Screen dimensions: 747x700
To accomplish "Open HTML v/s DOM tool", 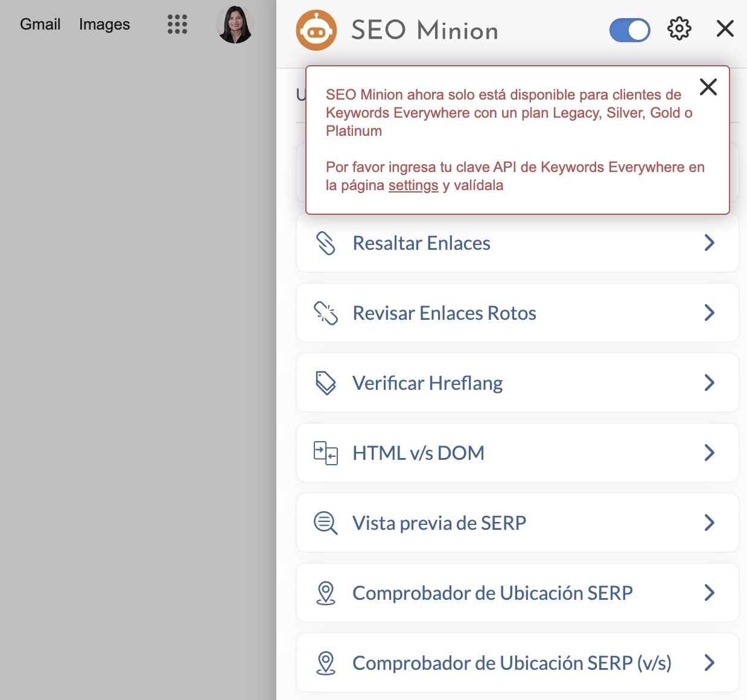I will click(x=517, y=453).
